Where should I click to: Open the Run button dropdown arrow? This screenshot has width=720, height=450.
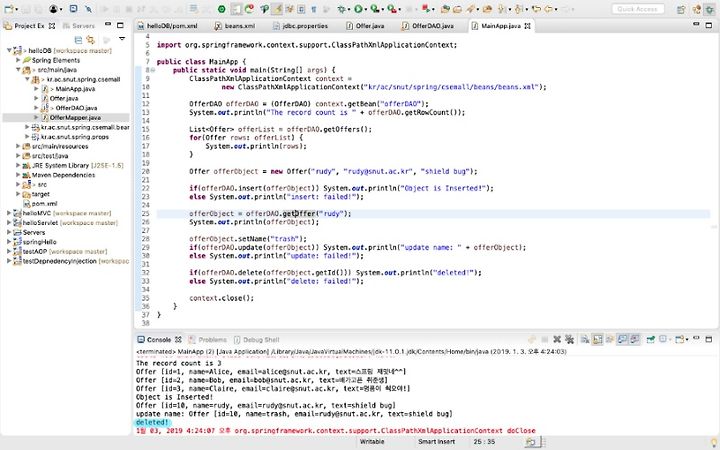[366, 9]
